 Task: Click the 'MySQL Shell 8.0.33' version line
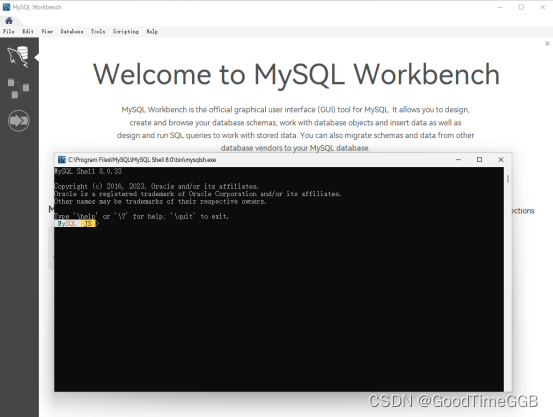[x=88, y=171]
